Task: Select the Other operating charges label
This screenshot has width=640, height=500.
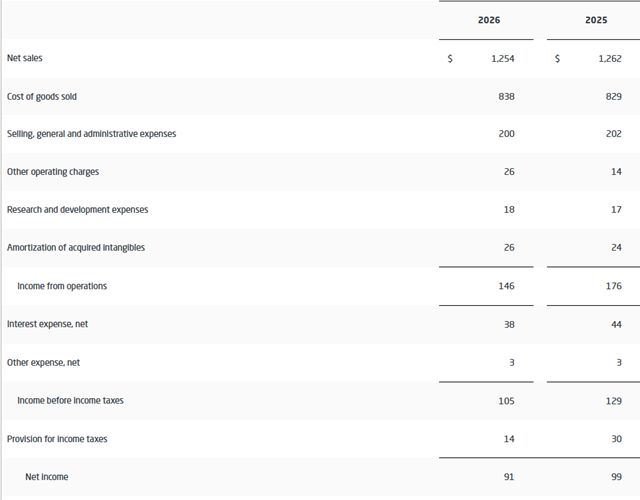Action: 53,172
